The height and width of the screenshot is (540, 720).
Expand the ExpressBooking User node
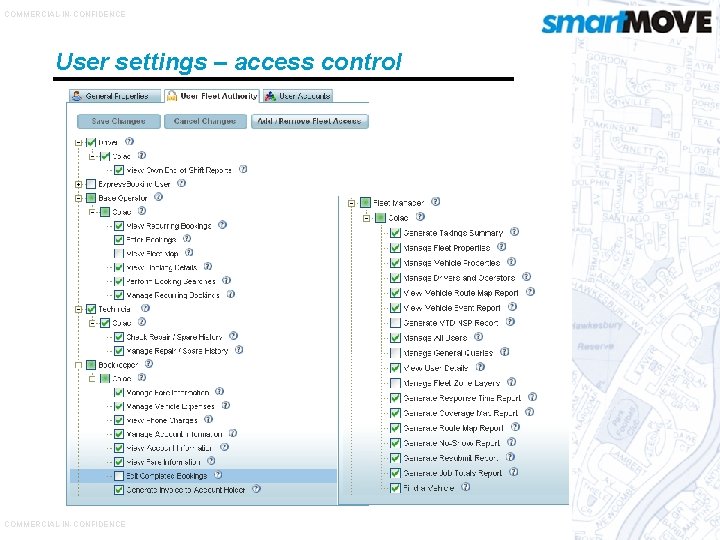[79, 185]
